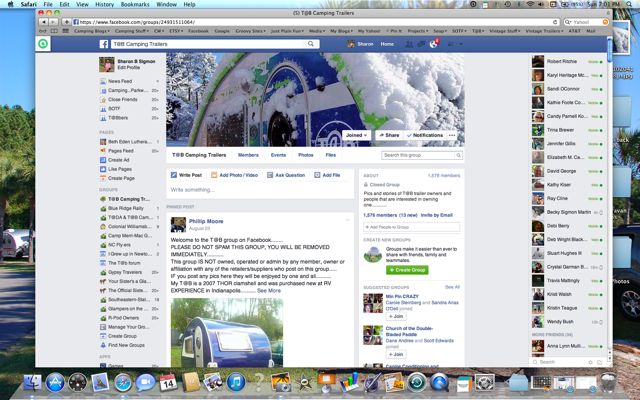Click the search magnifier in Facebook bar

311,44
